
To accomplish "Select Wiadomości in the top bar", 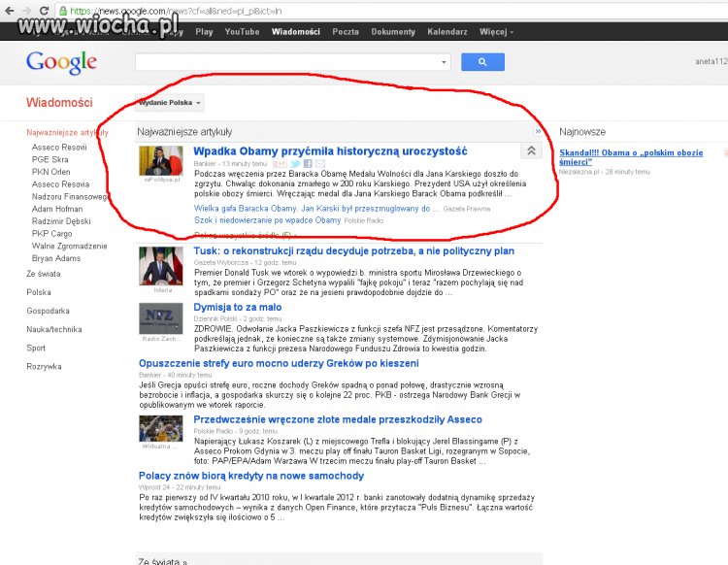I will (x=296, y=32).
